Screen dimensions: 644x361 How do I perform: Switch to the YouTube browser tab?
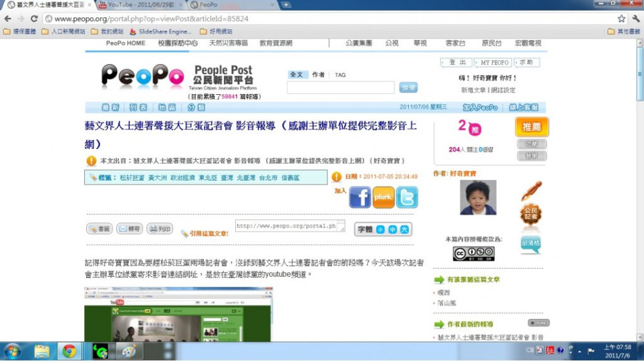click(x=137, y=5)
